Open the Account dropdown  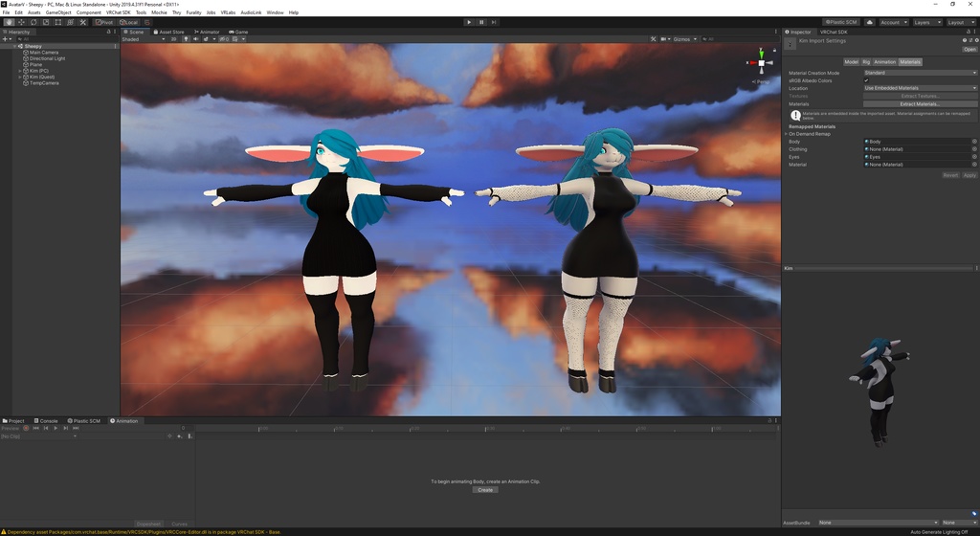pos(894,22)
